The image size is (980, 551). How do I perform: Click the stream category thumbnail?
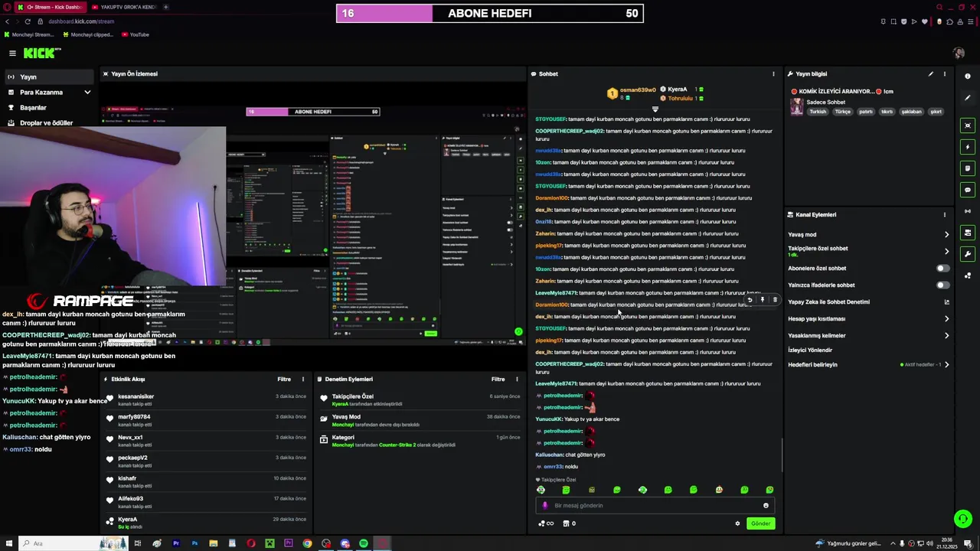(x=797, y=106)
